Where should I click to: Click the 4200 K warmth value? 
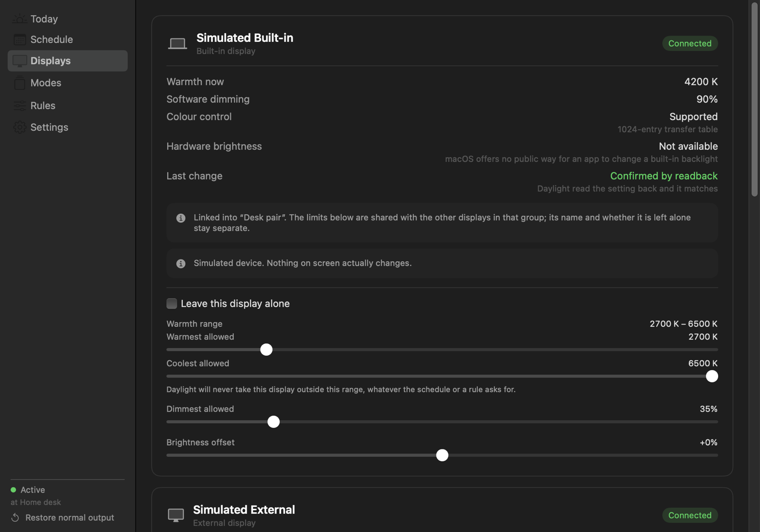[x=701, y=82]
